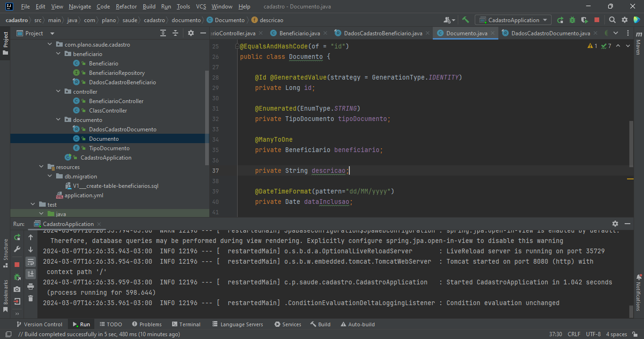644x339 pixels.
Task: Open Run panel settings gear
Action: [x=615, y=224]
